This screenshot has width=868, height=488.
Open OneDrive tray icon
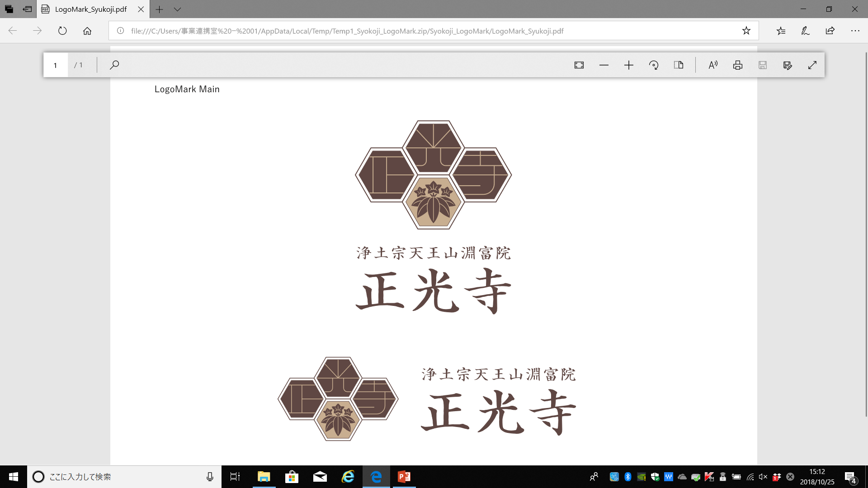[x=682, y=477]
